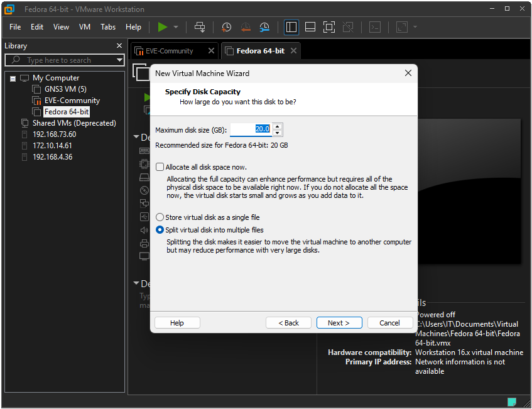Click the teal status bar message icon
The height and width of the screenshot is (409, 532).
pos(512,402)
